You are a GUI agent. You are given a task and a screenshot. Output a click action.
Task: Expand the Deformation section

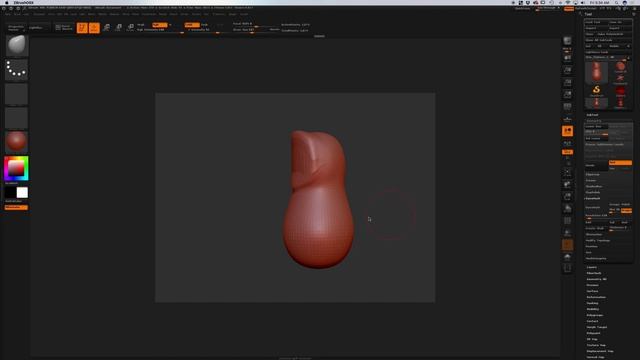596,297
